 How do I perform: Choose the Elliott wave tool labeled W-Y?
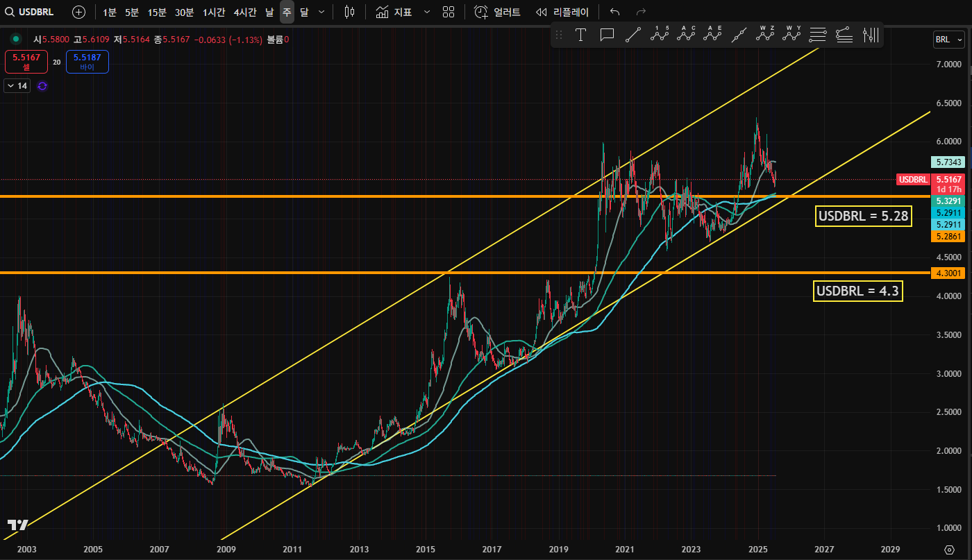792,34
